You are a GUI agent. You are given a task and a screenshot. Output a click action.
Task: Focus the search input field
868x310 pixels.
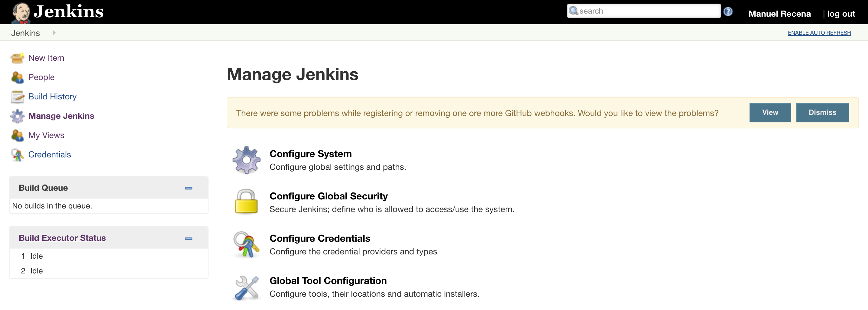643,11
